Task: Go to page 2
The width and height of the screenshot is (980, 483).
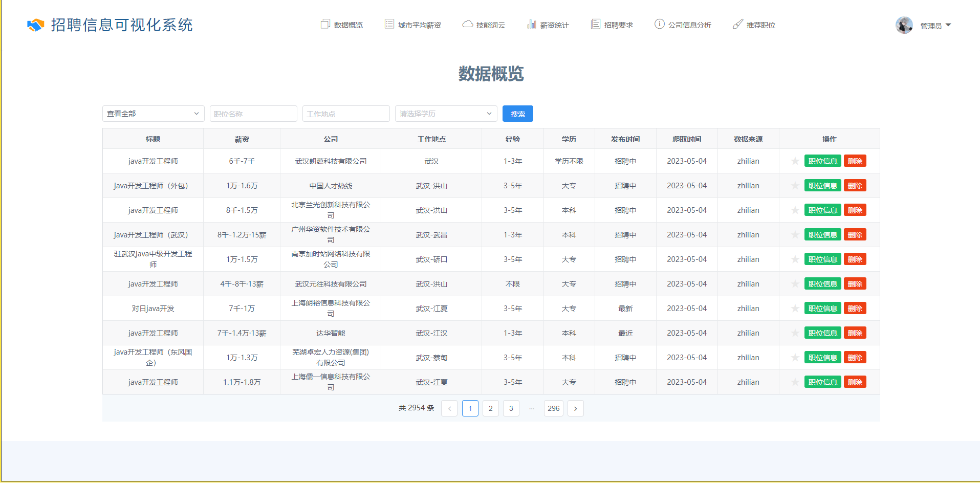Action: tap(491, 408)
